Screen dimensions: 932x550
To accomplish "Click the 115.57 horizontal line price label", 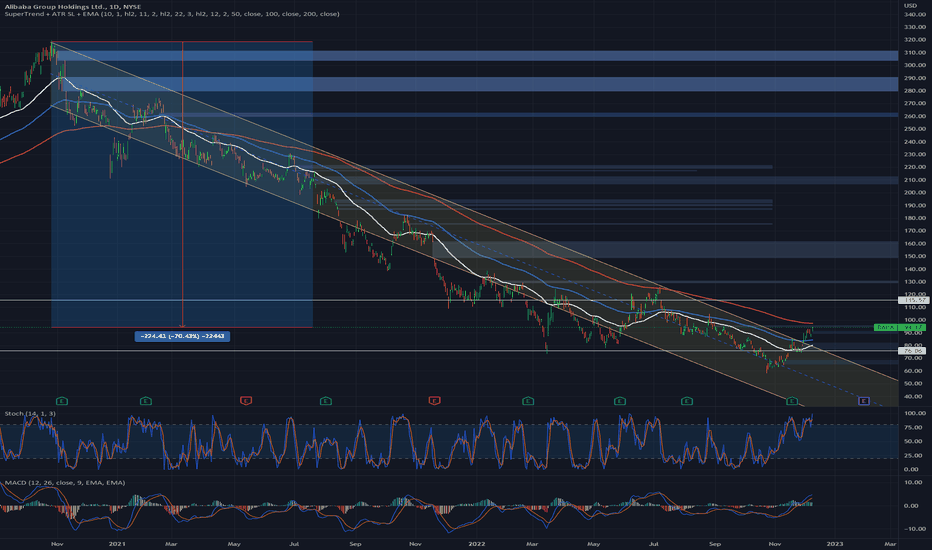I will [x=913, y=301].
